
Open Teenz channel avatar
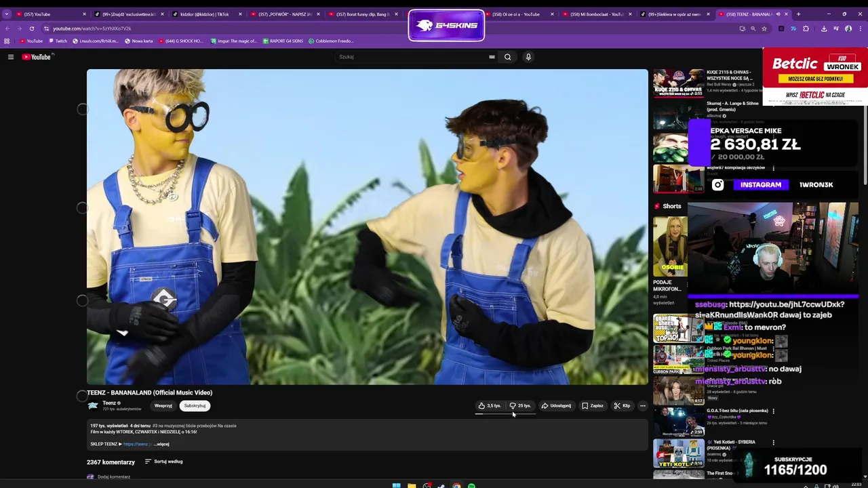[93, 405]
